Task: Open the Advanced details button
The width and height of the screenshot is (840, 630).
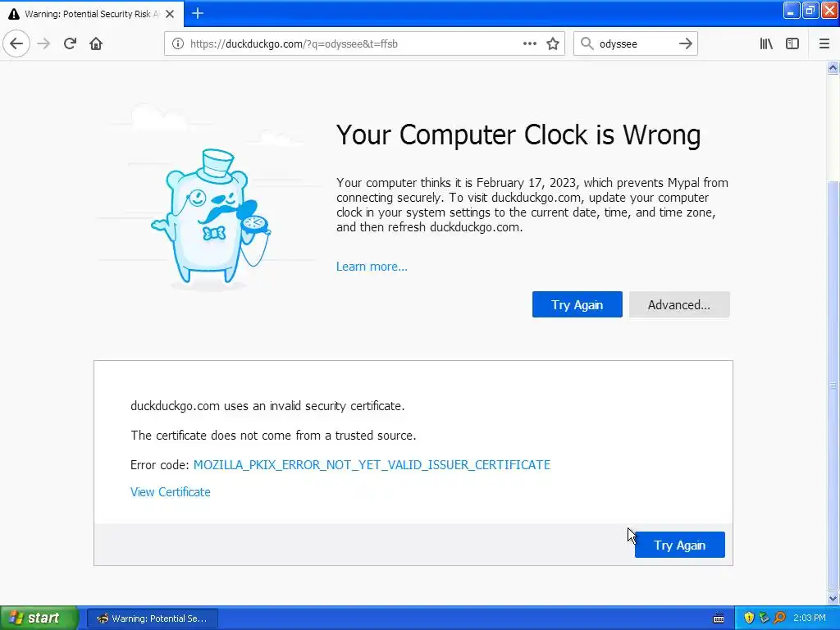Action: click(678, 304)
